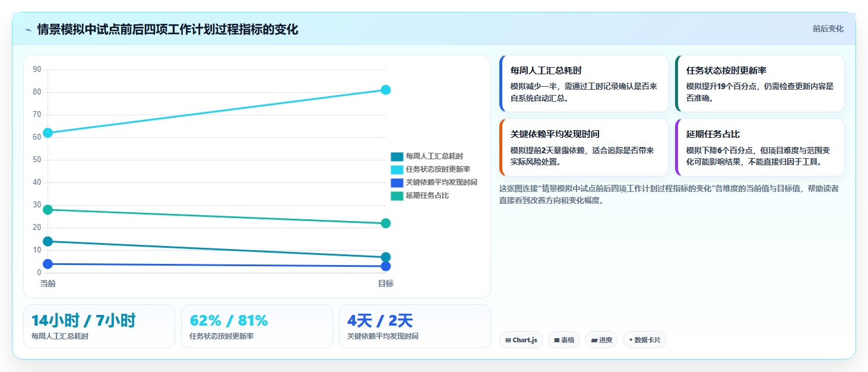The height and width of the screenshot is (372, 868).
Task: Click the 关键依赖平均发现时间 point at 目标
Action: click(385, 266)
